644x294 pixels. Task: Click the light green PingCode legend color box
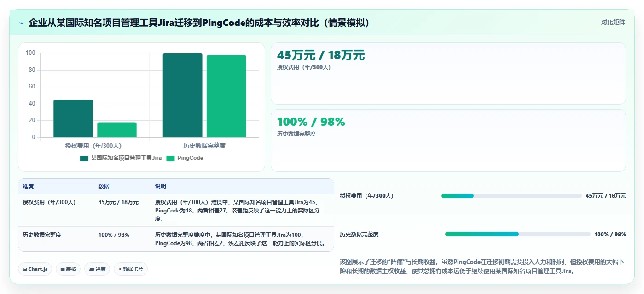pos(170,158)
